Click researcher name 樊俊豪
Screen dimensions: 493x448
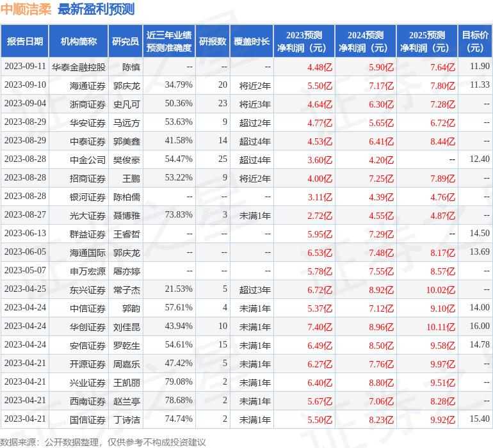click(126, 160)
